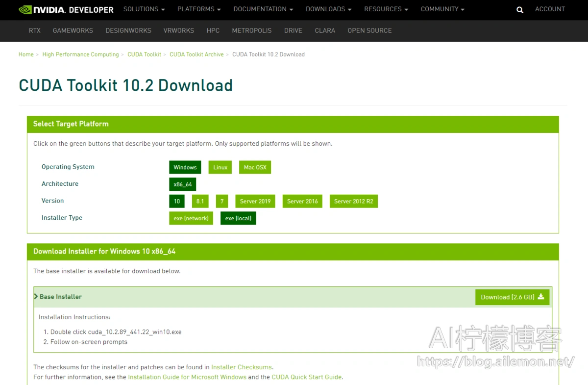The width and height of the screenshot is (588, 385).
Task: Open the Resources dropdown menu
Action: 386,9
